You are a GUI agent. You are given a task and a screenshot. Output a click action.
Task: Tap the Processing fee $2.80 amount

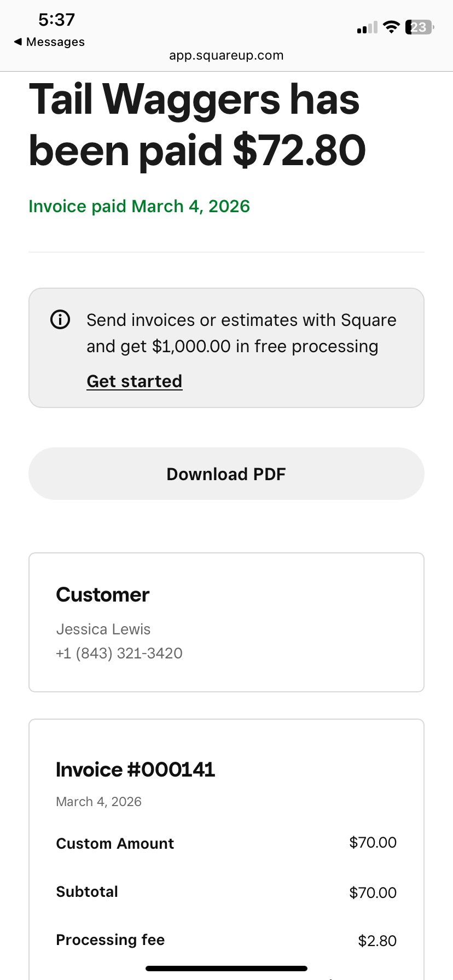tap(377, 941)
